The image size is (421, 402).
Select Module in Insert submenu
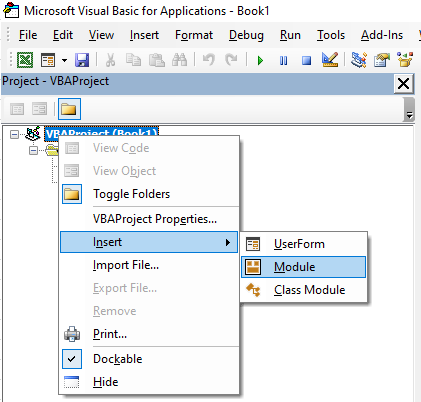pos(303,267)
